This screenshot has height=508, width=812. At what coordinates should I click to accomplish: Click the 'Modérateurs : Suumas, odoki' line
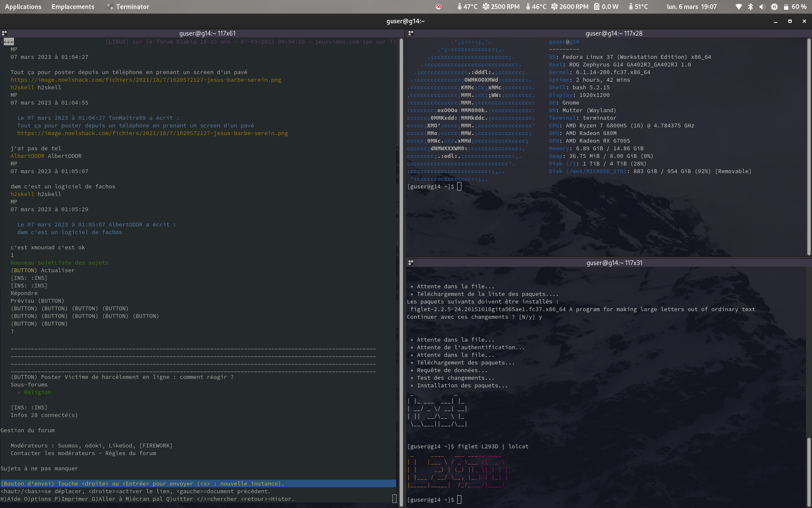(x=92, y=445)
